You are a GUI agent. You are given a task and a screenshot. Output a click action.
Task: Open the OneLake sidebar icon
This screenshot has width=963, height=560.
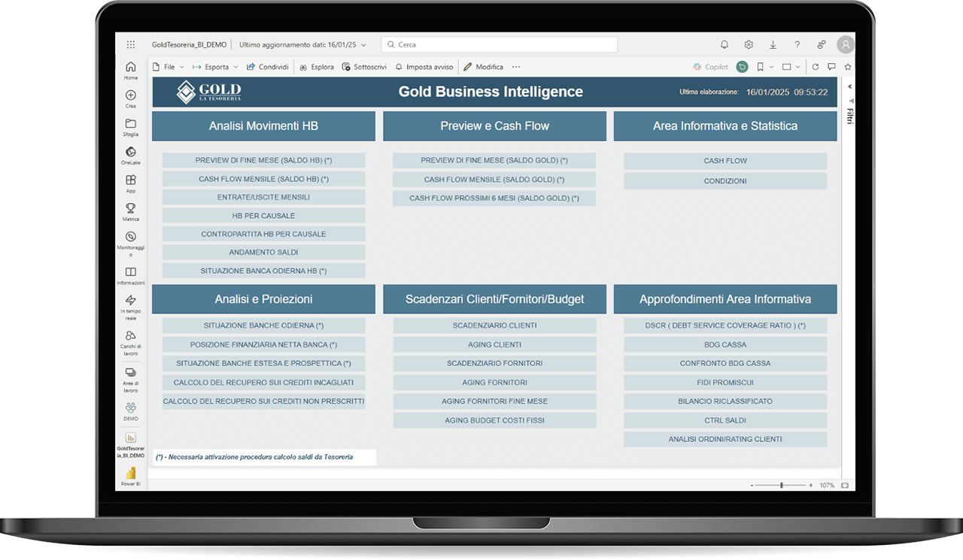point(131,153)
